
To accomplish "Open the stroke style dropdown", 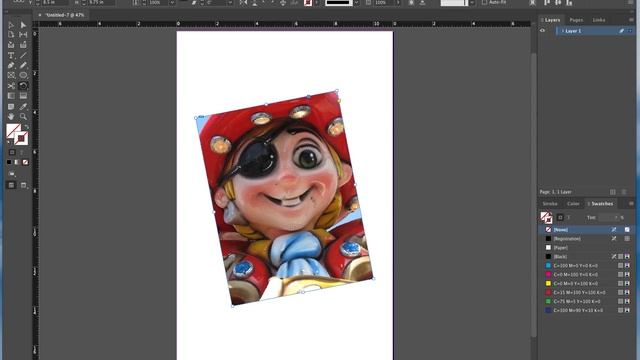I will point(356,2).
